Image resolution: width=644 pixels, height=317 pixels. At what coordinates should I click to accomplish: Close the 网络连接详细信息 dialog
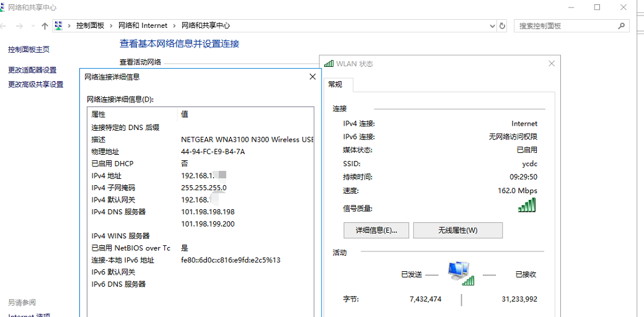coord(312,77)
